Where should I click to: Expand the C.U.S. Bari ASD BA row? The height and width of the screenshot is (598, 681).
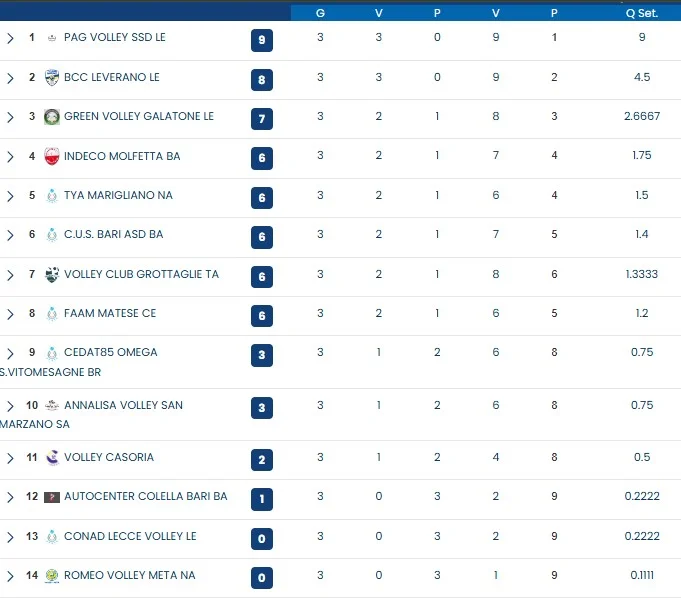(x=10, y=235)
